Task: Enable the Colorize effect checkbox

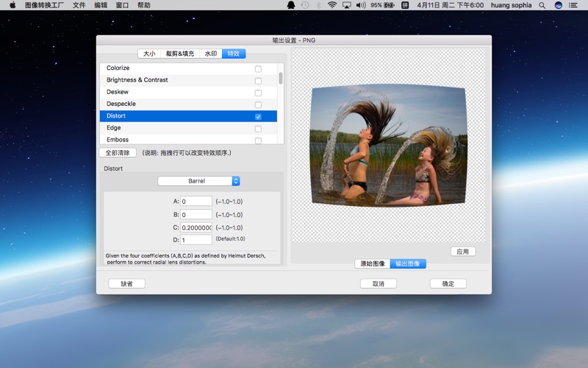Action: [x=258, y=68]
